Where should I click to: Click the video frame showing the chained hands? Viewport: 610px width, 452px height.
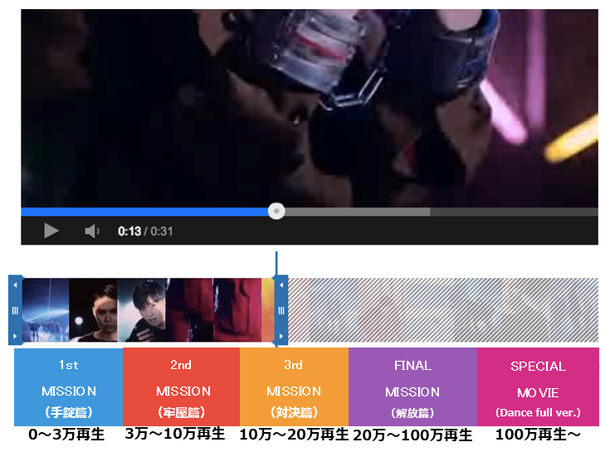click(310, 108)
